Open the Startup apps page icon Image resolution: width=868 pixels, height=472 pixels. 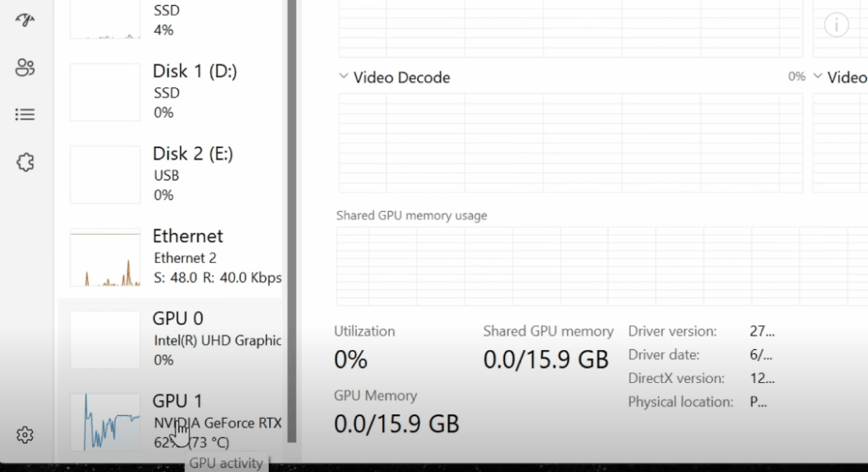pos(25,20)
